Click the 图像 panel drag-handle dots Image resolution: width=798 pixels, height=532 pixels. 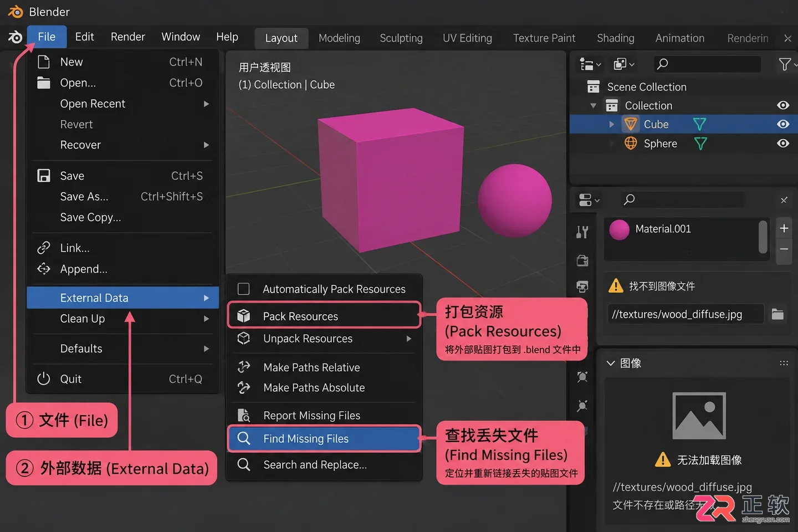point(784,363)
